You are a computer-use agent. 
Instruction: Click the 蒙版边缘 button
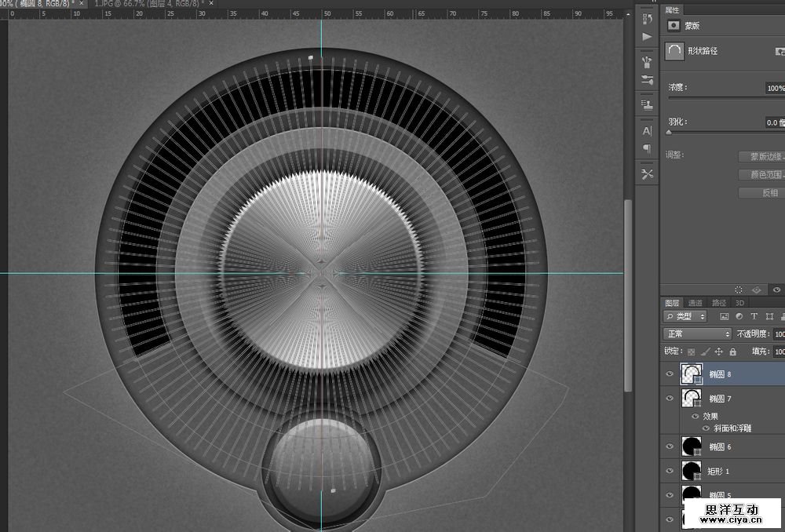click(x=761, y=157)
